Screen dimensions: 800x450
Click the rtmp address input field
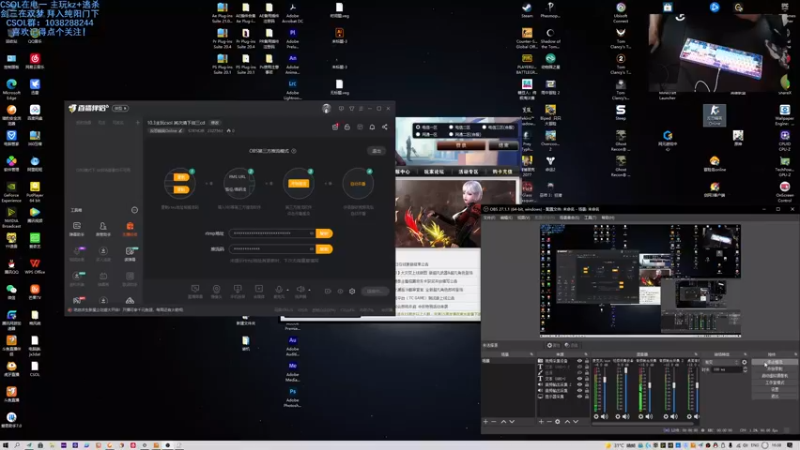pyautogui.click(x=272, y=233)
